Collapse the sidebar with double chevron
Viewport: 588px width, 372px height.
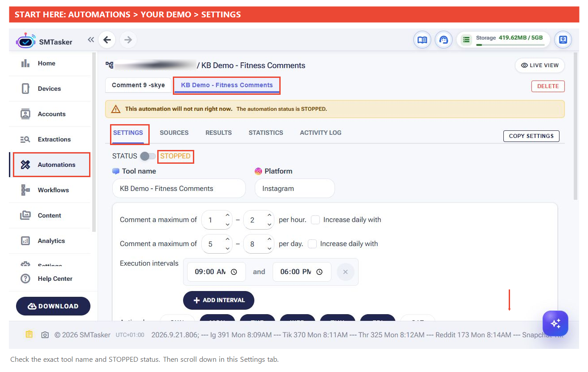tap(91, 40)
